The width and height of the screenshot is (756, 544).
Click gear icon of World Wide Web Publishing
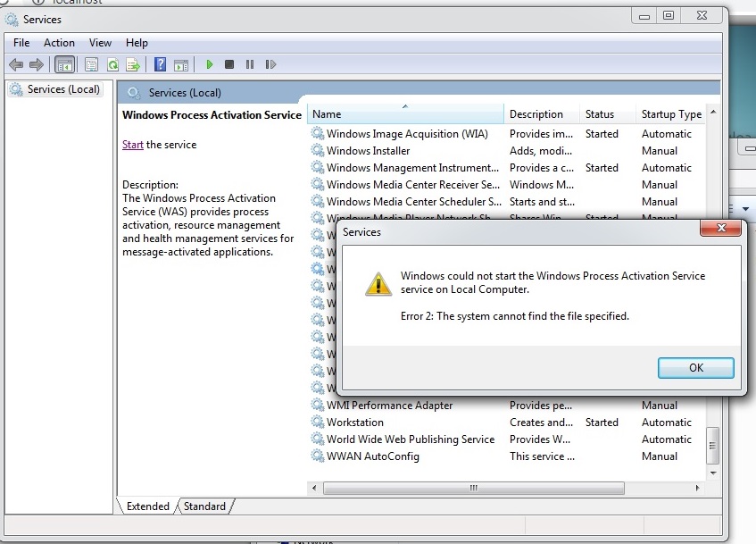pos(317,439)
